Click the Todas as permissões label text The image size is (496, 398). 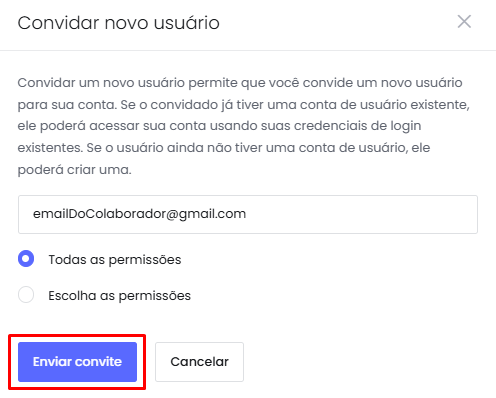[115, 259]
